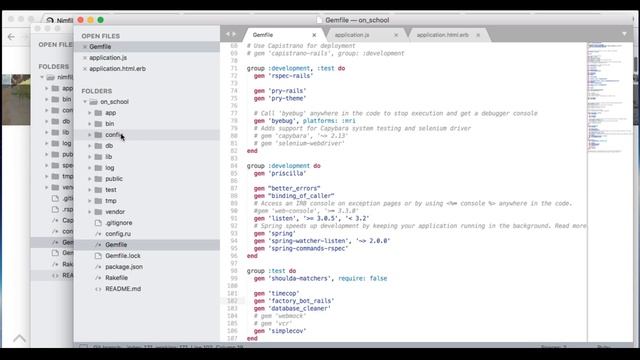Expand the bin folder

click(90, 124)
